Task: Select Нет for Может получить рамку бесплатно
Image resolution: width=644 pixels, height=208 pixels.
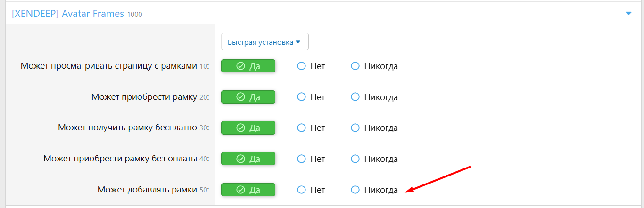Action: point(311,128)
